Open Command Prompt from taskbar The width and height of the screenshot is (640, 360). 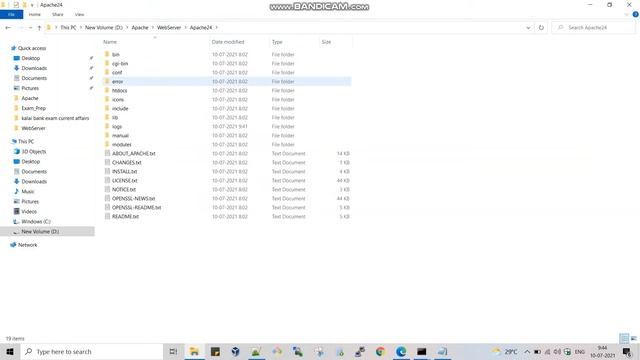[422, 351]
